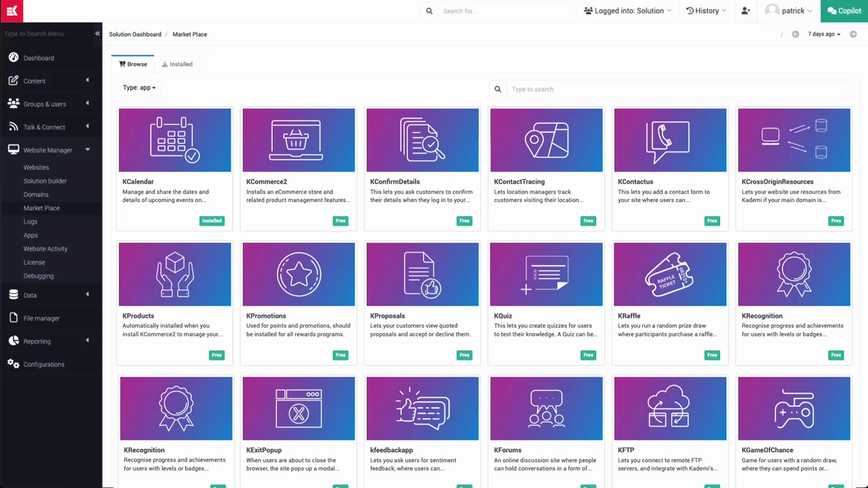The width and height of the screenshot is (868, 488).
Task: Open Copilot chat panel
Action: (844, 11)
